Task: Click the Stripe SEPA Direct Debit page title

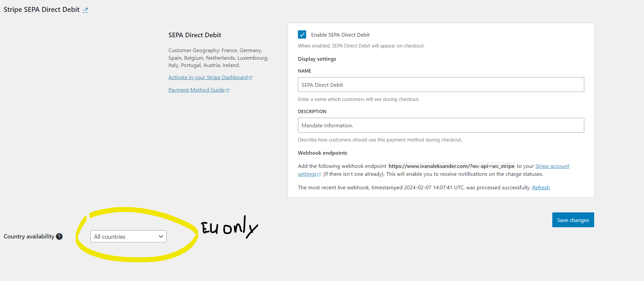Action: [42, 10]
